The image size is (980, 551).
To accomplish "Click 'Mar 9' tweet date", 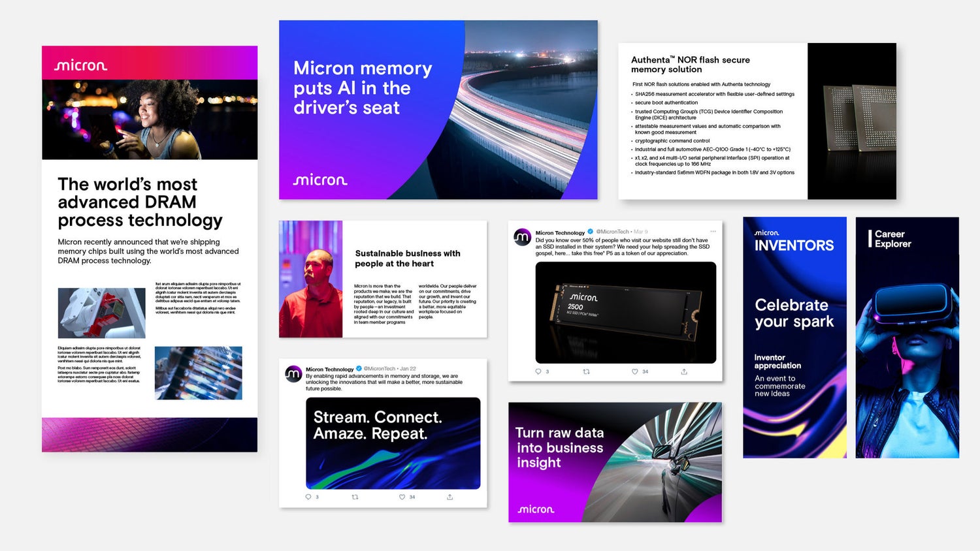I will (x=641, y=232).
